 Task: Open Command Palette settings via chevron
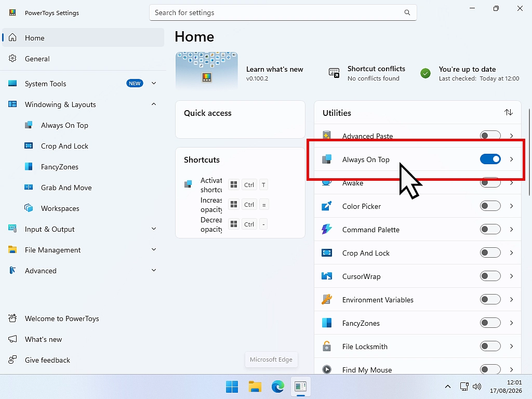tap(511, 229)
